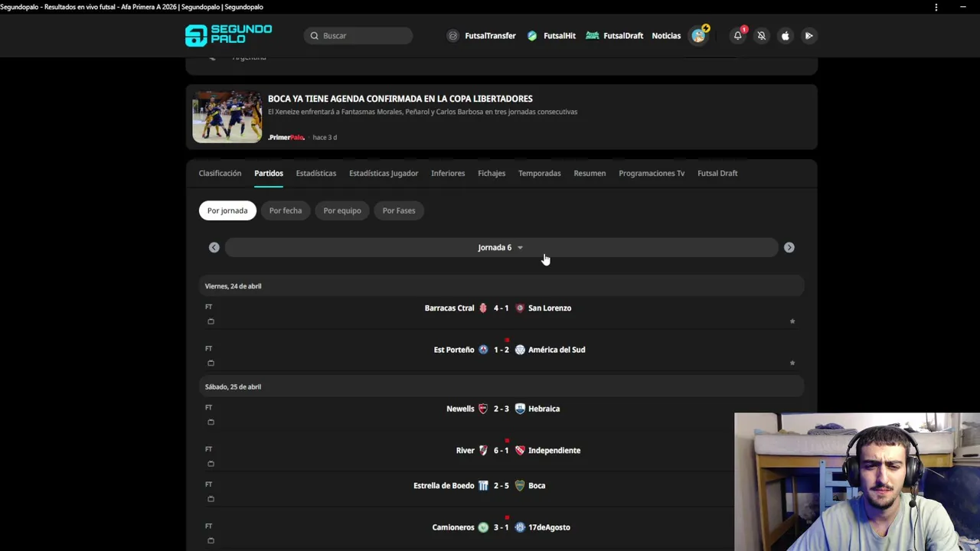Open the 4 - 1 Barracas score

point(501,308)
